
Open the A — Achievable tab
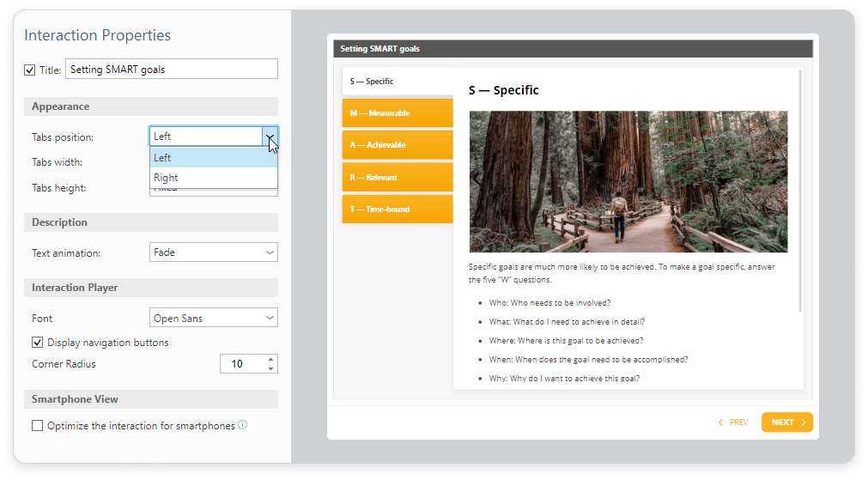coord(397,145)
